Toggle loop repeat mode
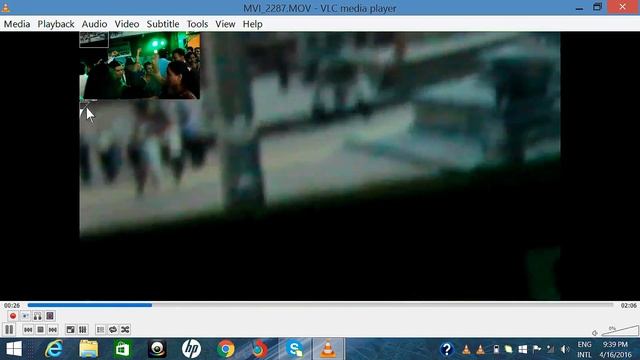The width and height of the screenshot is (640, 360). click(x=113, y=329)
